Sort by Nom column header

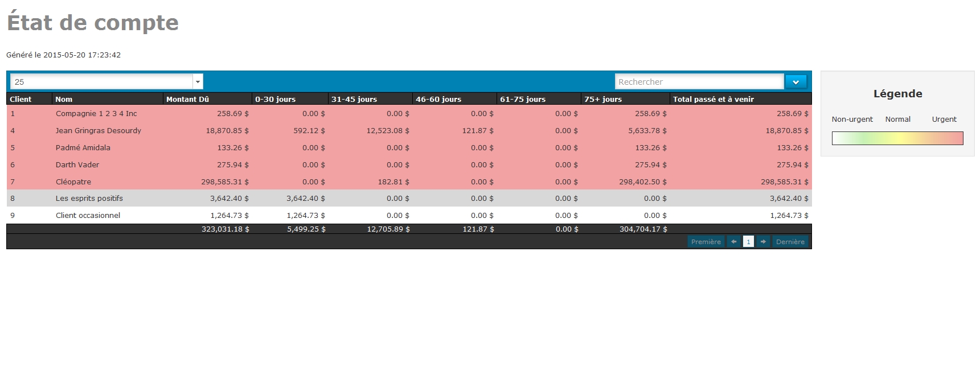point(64,99)
